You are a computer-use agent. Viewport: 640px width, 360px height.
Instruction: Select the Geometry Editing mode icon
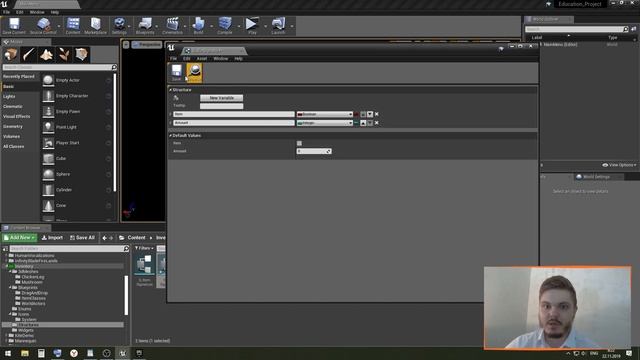(x=82, y=54)
